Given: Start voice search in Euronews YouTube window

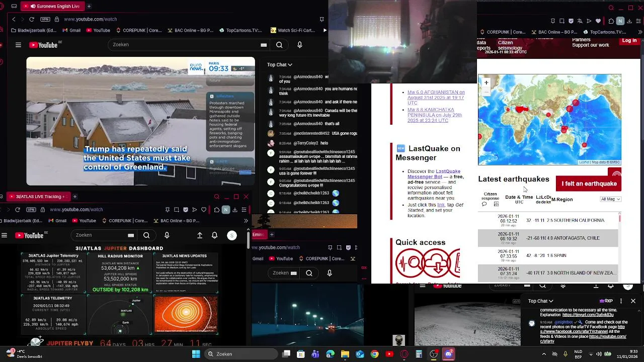Looking at the screenshot, I should tap(300, 45).
